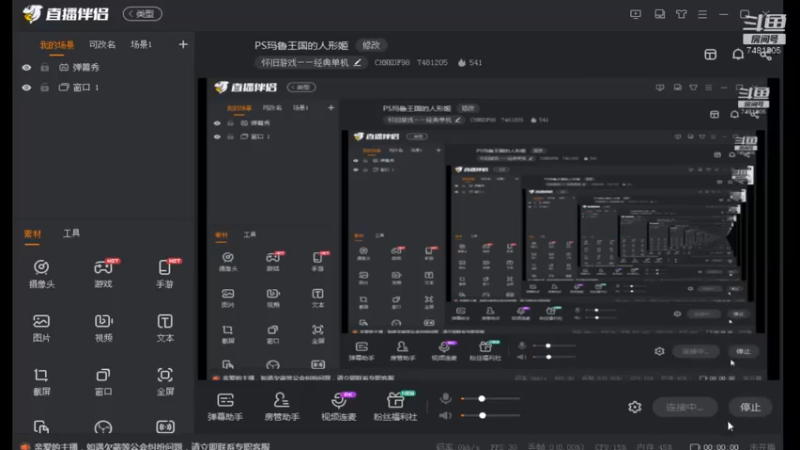This screenshot has height=450, width=800.
Task: Expand the 类型 type selector
Action: point(142,14)
